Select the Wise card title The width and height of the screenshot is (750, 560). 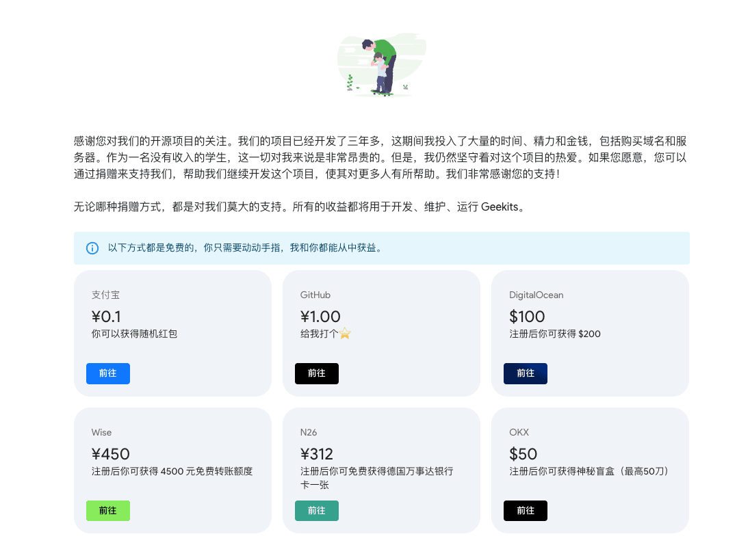(x=101, y=432)
